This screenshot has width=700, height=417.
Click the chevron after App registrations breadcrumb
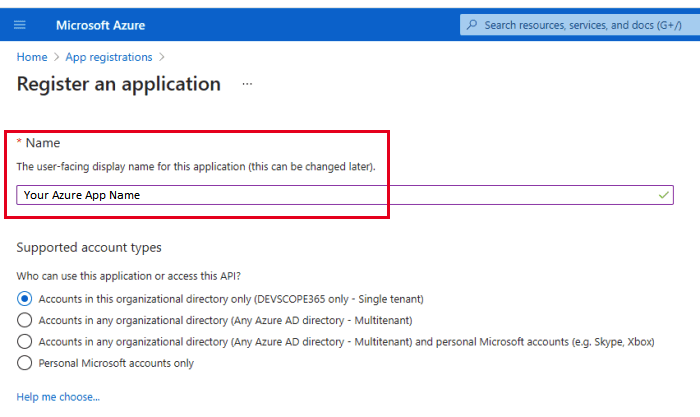(x=162, y=57)
